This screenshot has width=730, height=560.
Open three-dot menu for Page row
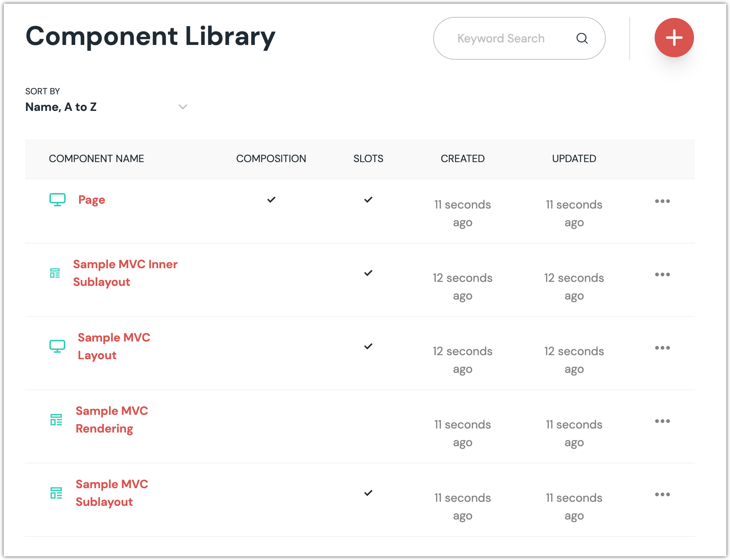[662, 201]
